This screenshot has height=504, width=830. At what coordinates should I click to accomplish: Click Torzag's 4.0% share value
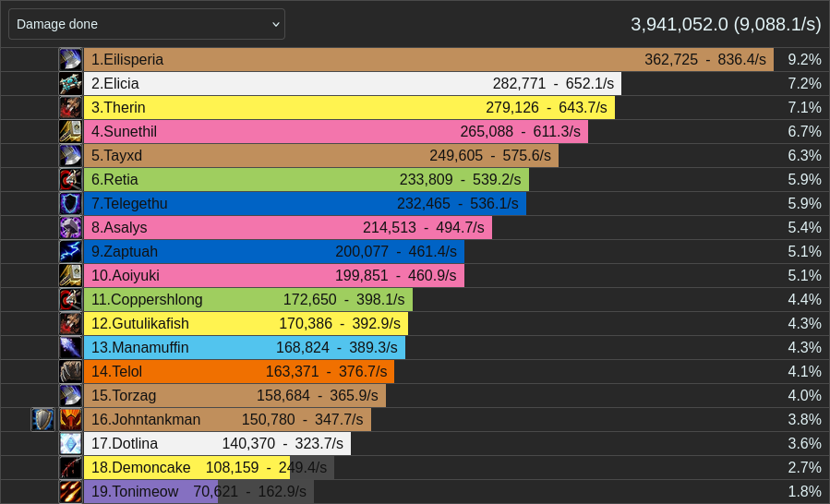804,395
